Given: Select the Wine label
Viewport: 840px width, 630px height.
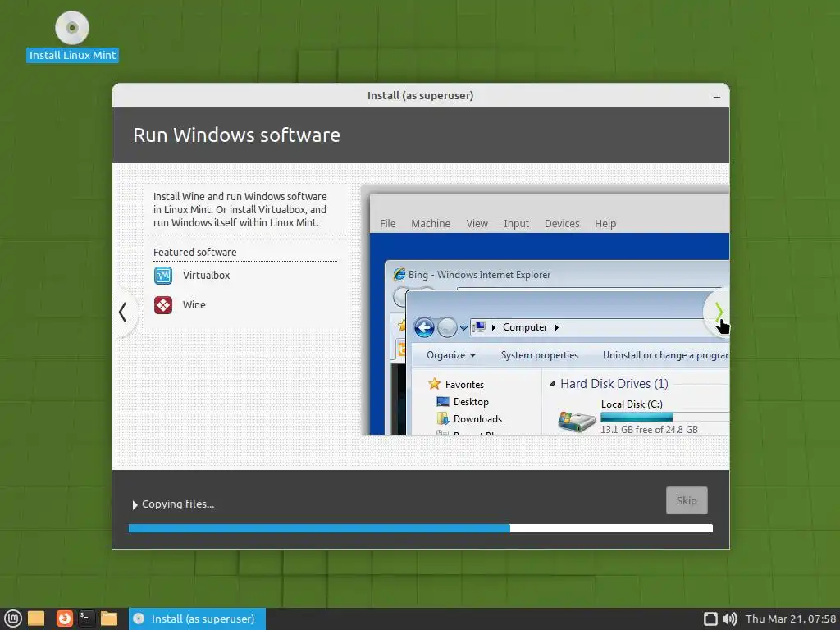Looking at the screenshot, I should tap(194, 305).
